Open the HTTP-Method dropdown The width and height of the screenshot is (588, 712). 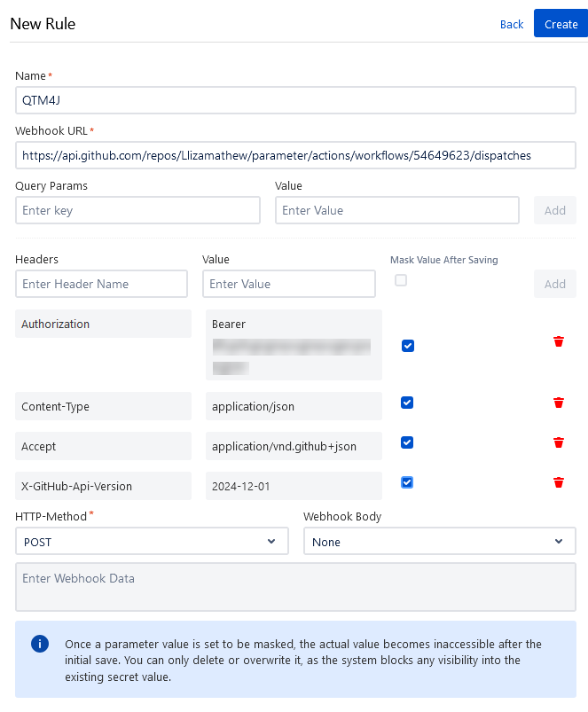click(x=151, y=541)
